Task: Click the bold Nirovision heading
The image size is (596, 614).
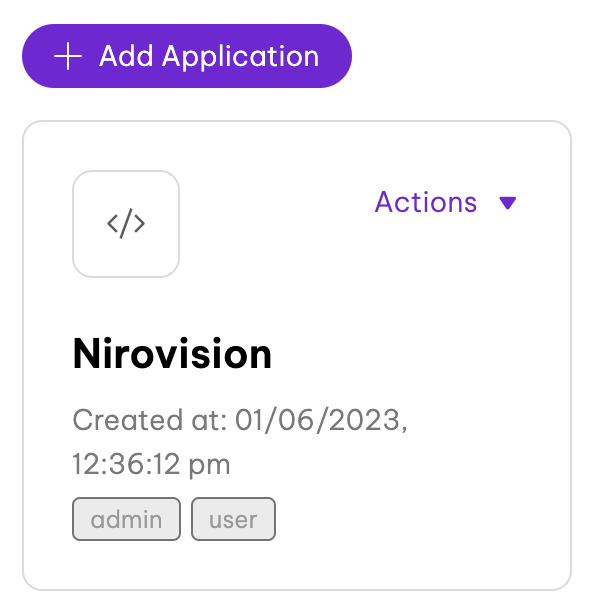Action: (172, 354)
